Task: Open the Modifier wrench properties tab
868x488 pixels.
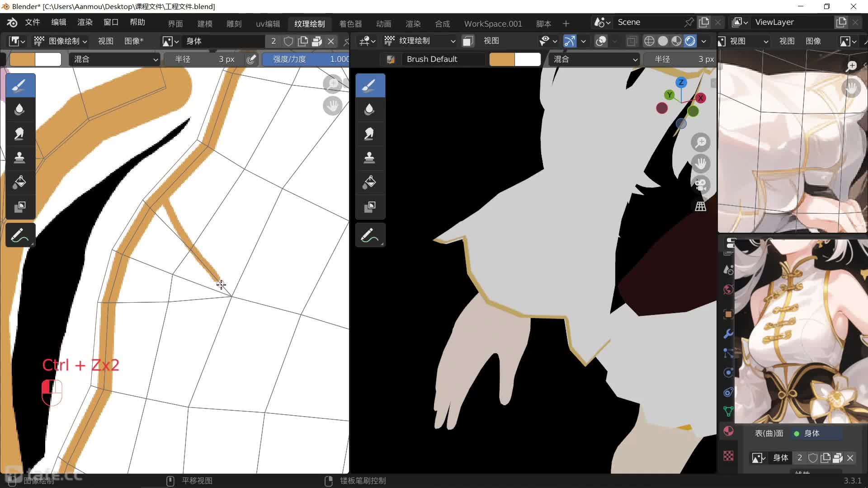Action: point(728,334)
